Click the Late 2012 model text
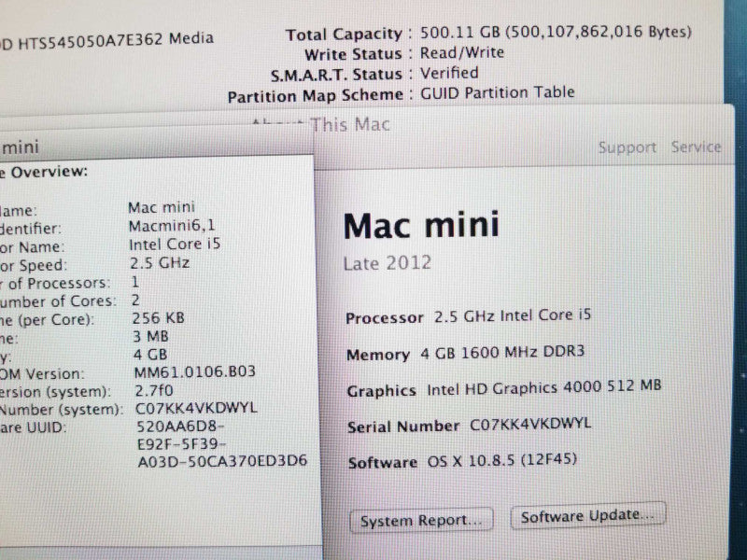 click(x=387, y=262)
